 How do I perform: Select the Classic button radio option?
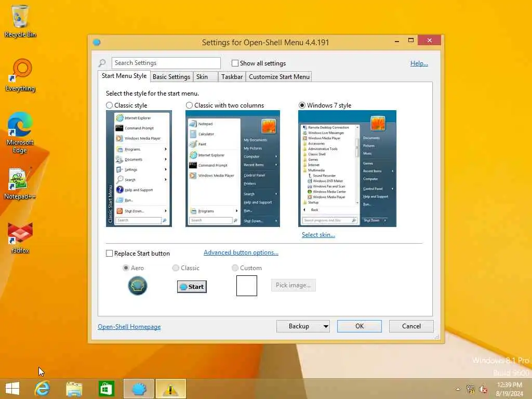176,268
